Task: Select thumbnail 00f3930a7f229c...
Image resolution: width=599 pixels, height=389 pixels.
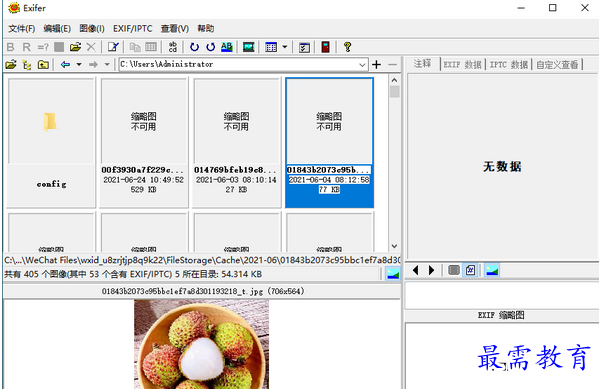Action: 144,143
